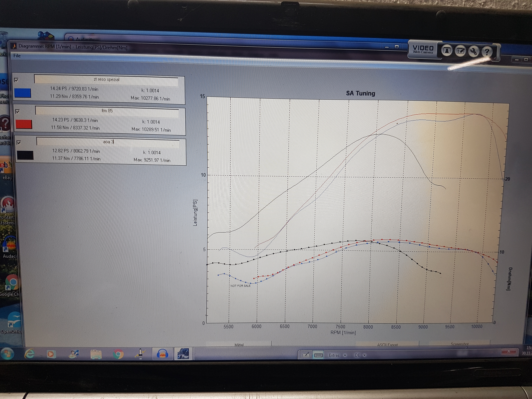
Task: Click the ASCII Export button
Action: tap(387, 344)
